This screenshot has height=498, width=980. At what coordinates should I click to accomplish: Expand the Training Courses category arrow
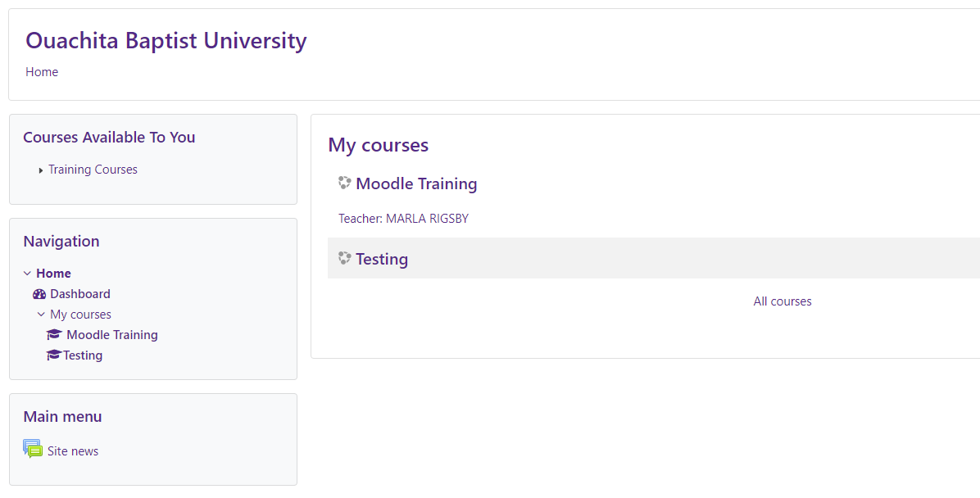click(41, 170)
